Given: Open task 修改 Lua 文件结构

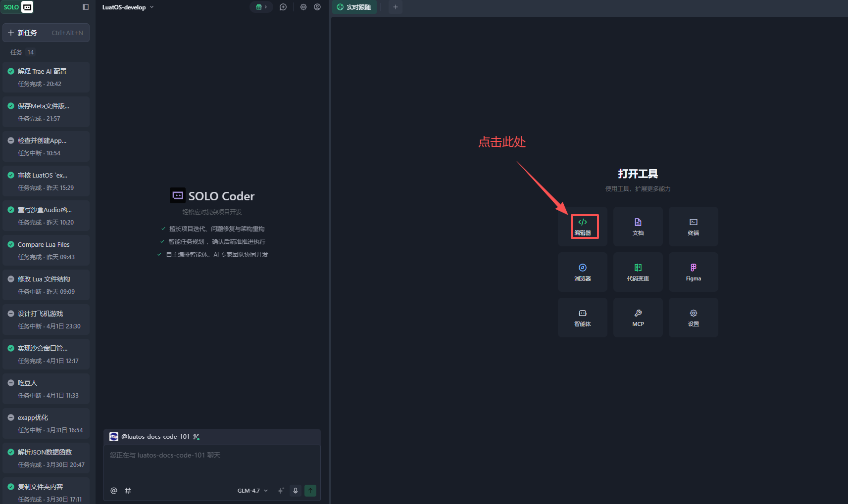Looking at the screenshot, I should [46, 285].
